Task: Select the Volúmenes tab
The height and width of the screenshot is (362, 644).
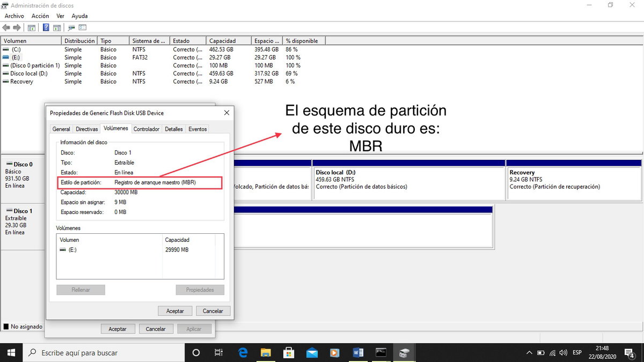Action: [116, 128]
